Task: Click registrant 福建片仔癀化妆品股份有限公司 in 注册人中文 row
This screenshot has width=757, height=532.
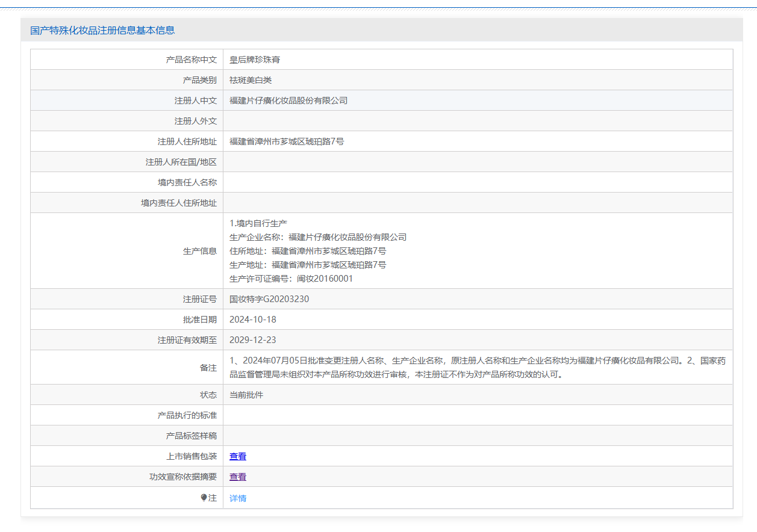Action: [288, 101]
